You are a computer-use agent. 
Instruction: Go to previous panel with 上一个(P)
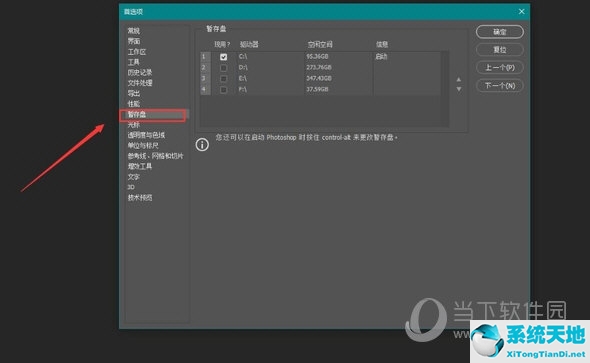[x=500, y=68]
